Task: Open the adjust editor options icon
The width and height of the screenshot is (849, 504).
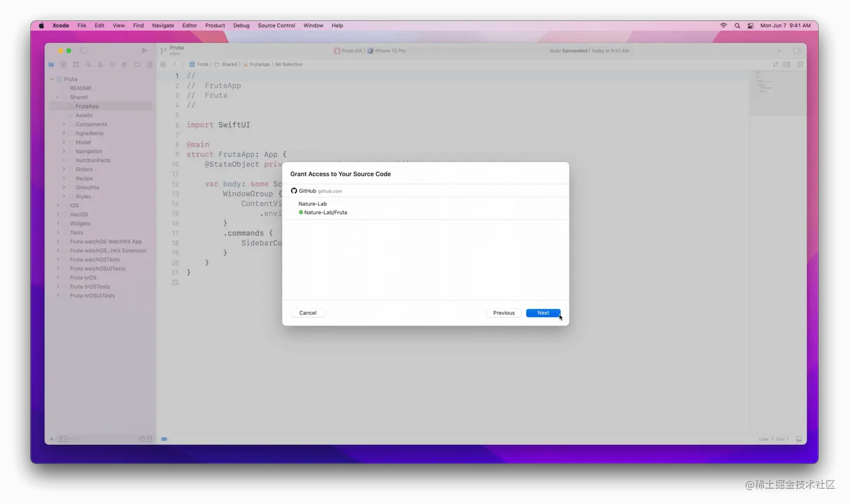Action: [x=787, y=65]
